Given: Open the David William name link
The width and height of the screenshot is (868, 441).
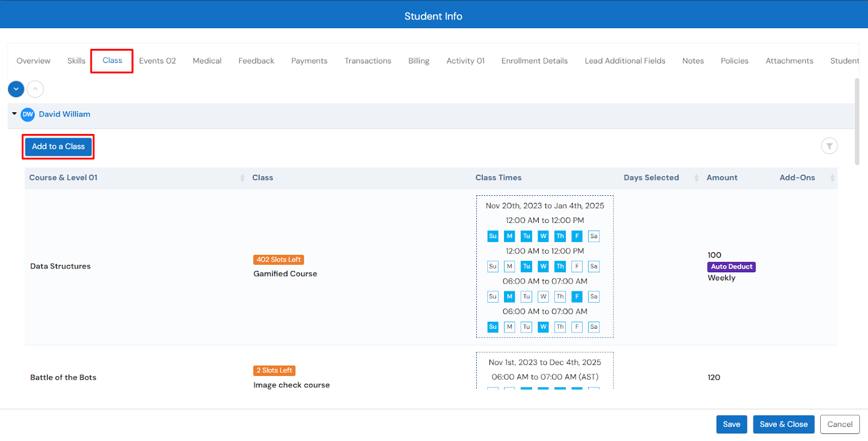Looking at the screenshot, I should click(65, 114).
